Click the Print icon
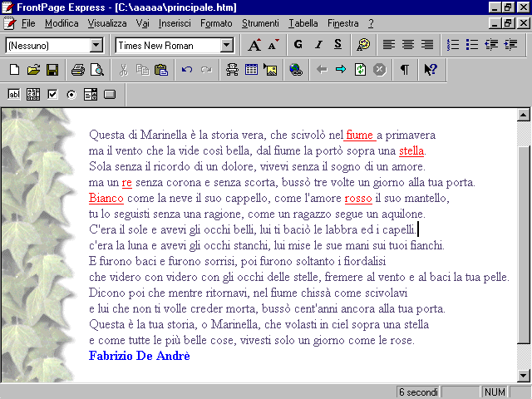This screenshot has width=532, height=399. pyautogui.click(x=78, y=70)
